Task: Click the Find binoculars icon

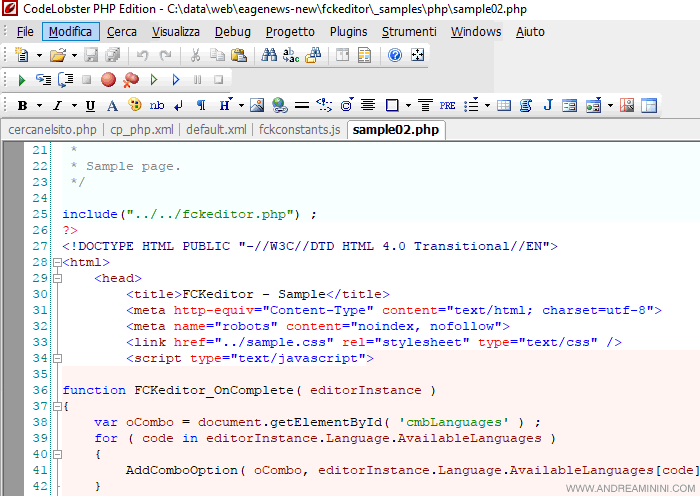Action: [269, 55]
